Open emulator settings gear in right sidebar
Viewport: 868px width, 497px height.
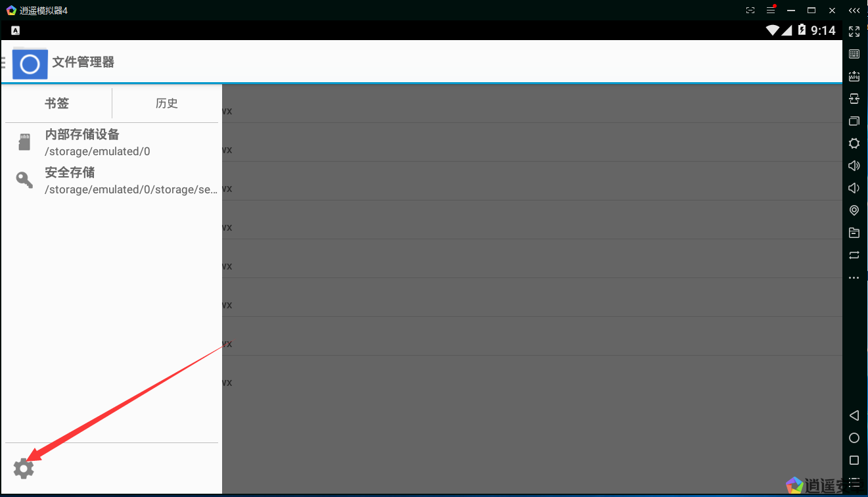coord(854,143)
